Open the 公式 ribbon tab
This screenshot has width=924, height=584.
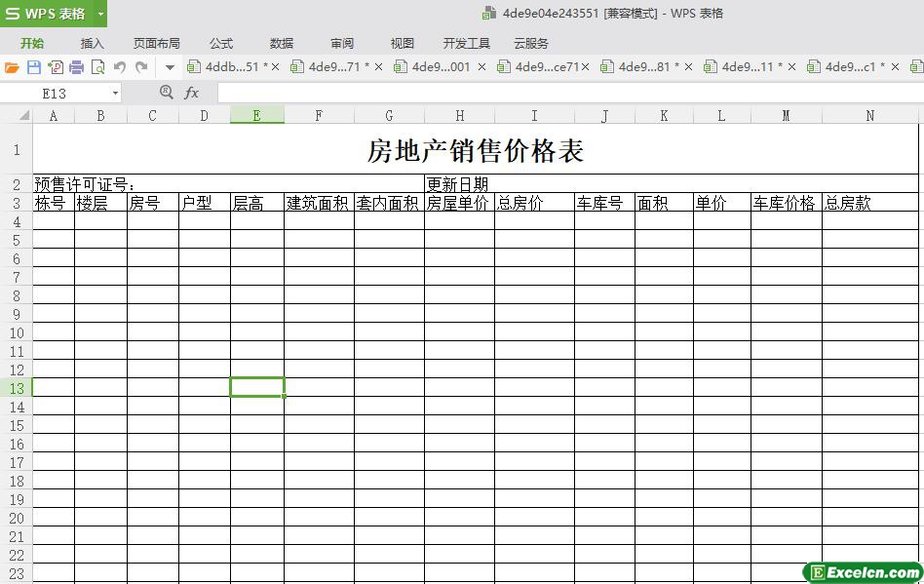point(221,44)
